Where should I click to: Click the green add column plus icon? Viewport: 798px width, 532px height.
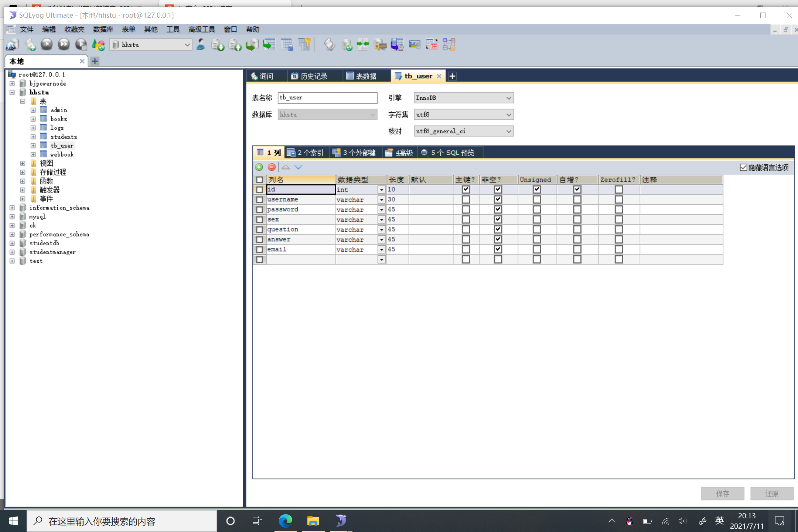pos(259,167)
